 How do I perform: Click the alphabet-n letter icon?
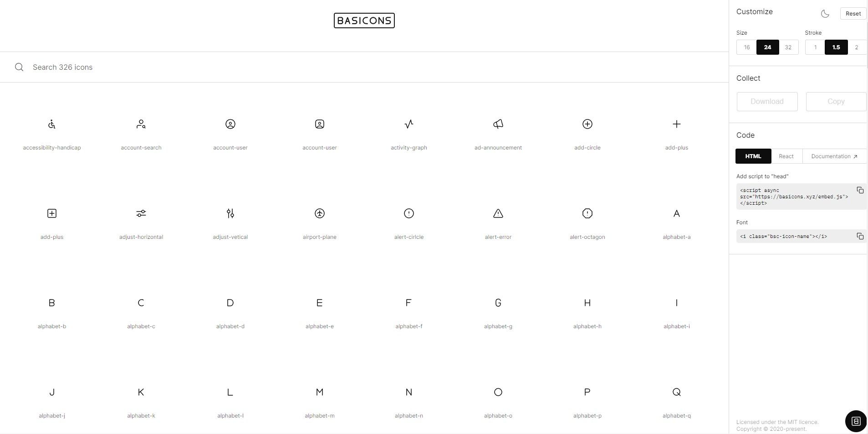tap(409, 392)
